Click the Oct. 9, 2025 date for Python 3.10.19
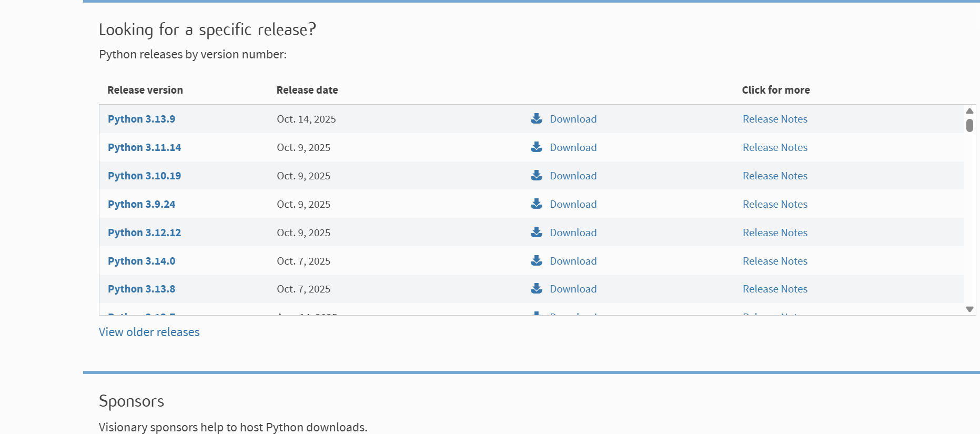This screenshot has width=980, height=434. click(304, 176)
